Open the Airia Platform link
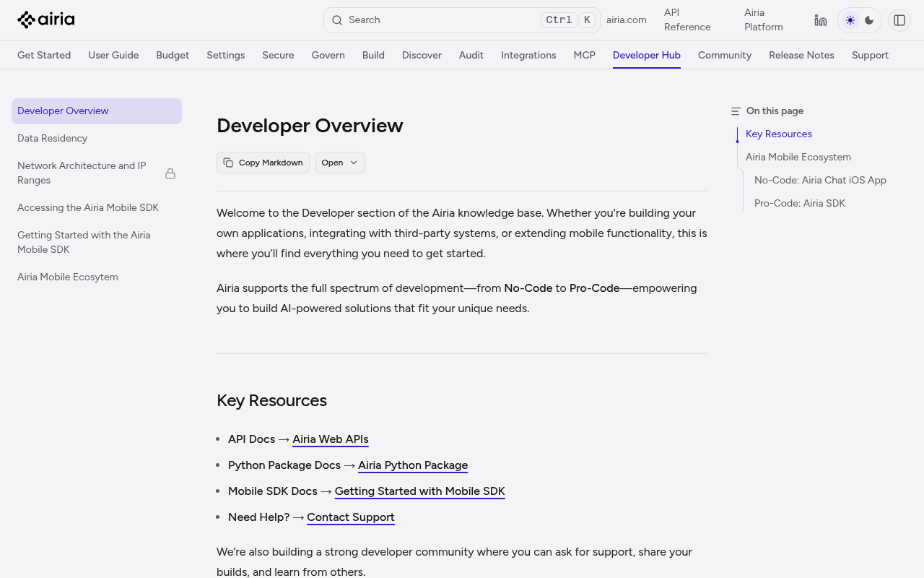Viewport: 924px width, 578px height. pyautogui.click(x=764, y=20)
